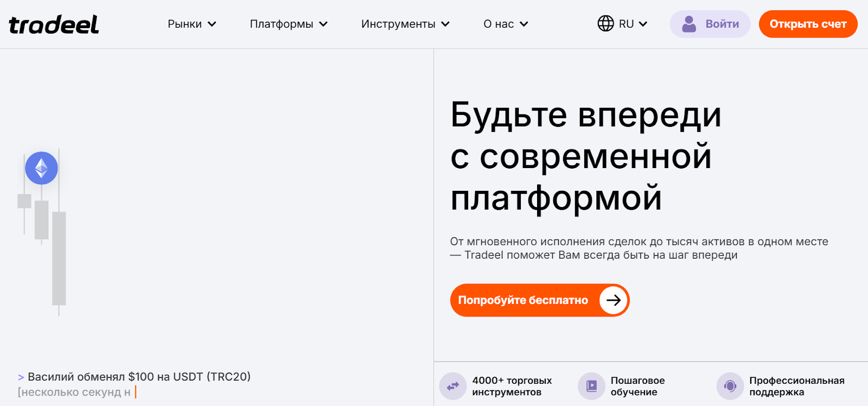Expand the Рынки chevron

coord(212,24)
